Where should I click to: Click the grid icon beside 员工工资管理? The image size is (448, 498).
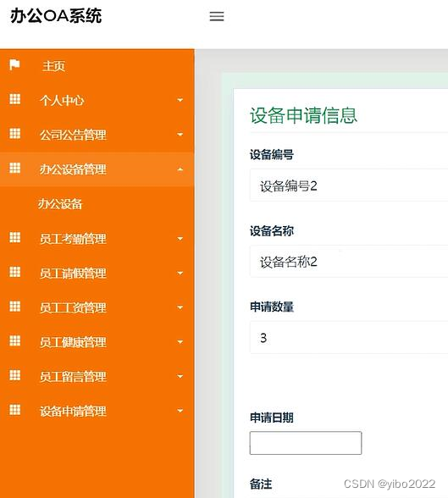[x=15, y=307]
